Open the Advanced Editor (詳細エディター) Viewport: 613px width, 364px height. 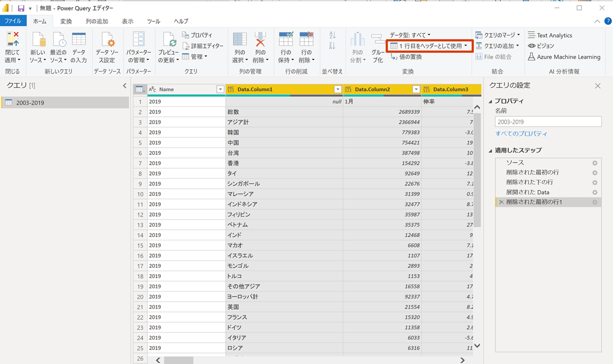click(203, 46)
